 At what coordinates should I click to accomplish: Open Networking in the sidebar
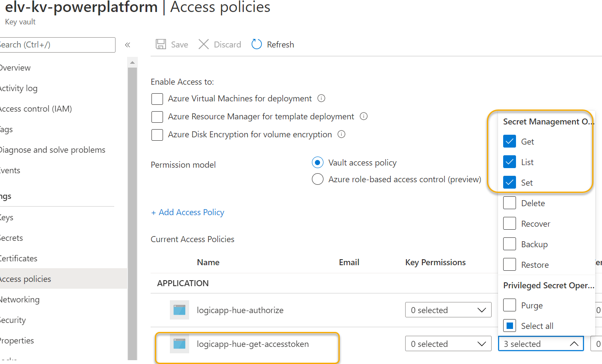20,299
